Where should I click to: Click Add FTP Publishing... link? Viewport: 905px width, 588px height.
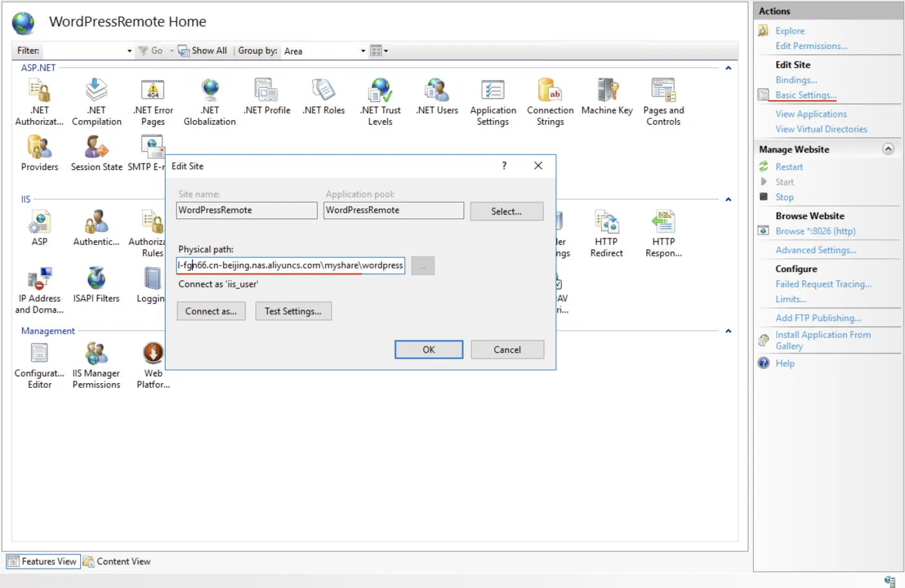coord(818,318)
